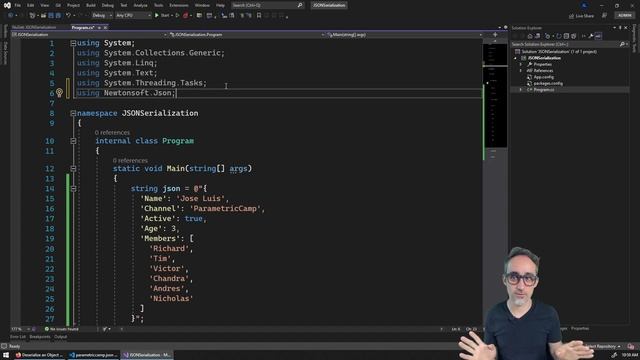Switch to 'Deserialize an Object' taskbar window
640x360 pixels.
point(40,355)
